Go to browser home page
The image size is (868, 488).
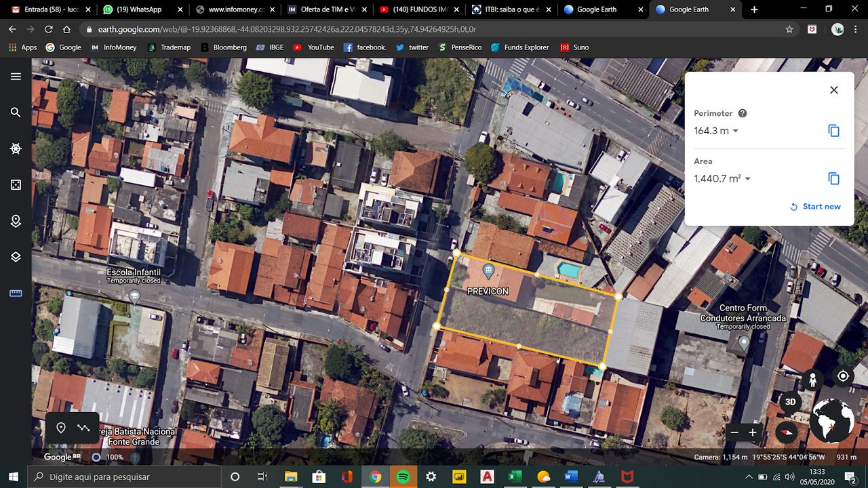point(66,29)
